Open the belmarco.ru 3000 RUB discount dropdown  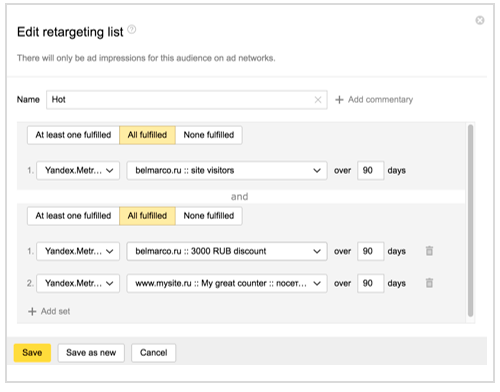227,251
